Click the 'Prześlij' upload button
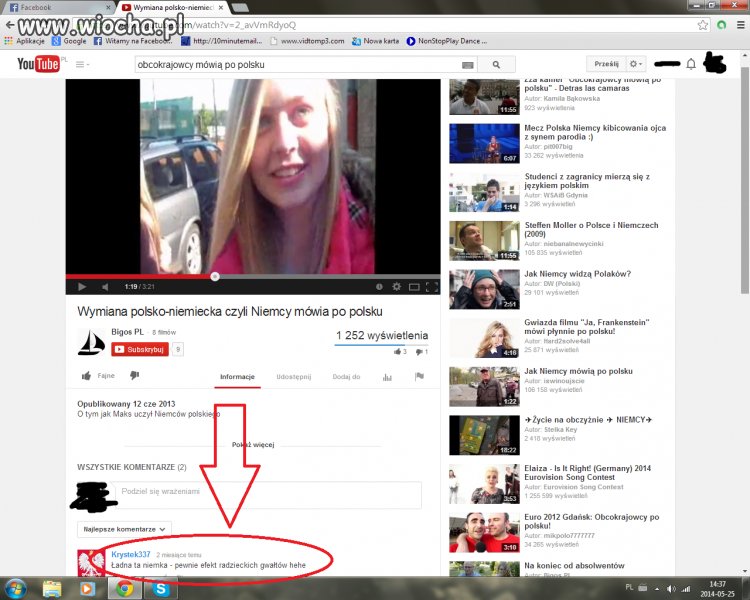Screen dimensions: 750x600 606,64
